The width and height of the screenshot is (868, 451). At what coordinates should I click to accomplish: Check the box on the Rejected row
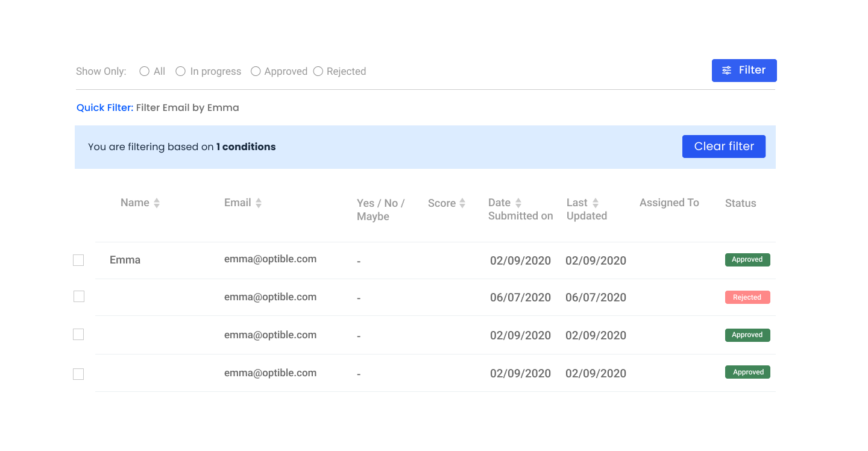78,297
